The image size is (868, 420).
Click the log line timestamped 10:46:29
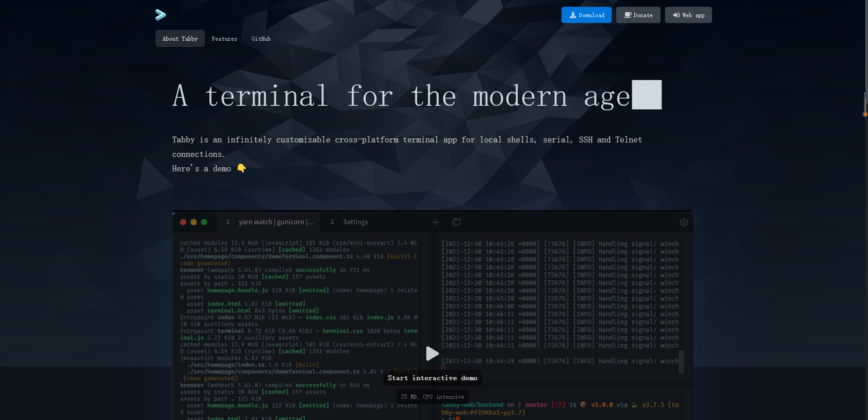(x=560, y=361)
